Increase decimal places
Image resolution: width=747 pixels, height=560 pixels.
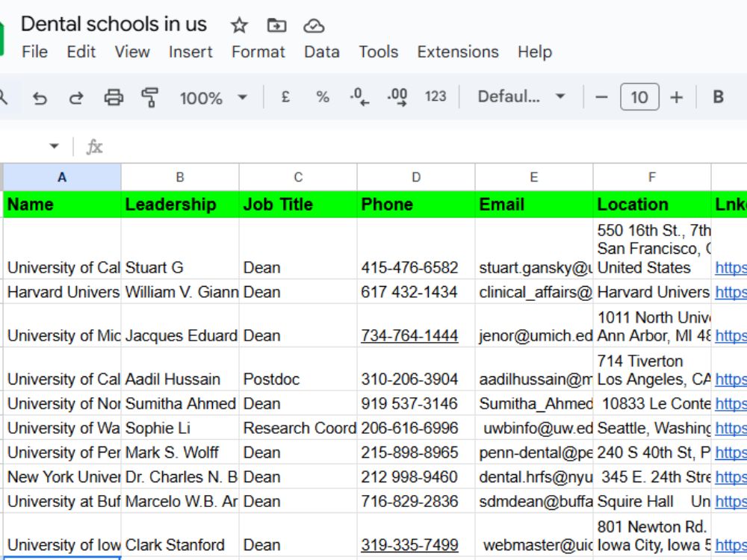pos(397,97)
